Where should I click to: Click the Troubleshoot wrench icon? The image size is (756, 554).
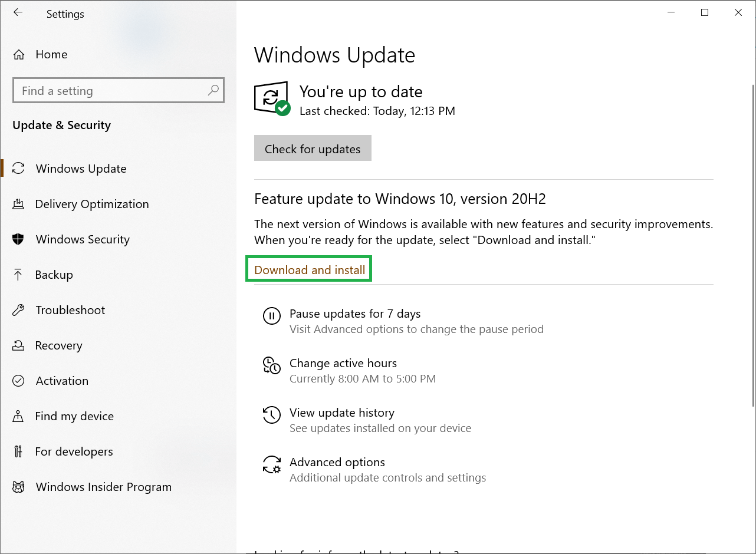pyautogui.click(x=18, y=310)
